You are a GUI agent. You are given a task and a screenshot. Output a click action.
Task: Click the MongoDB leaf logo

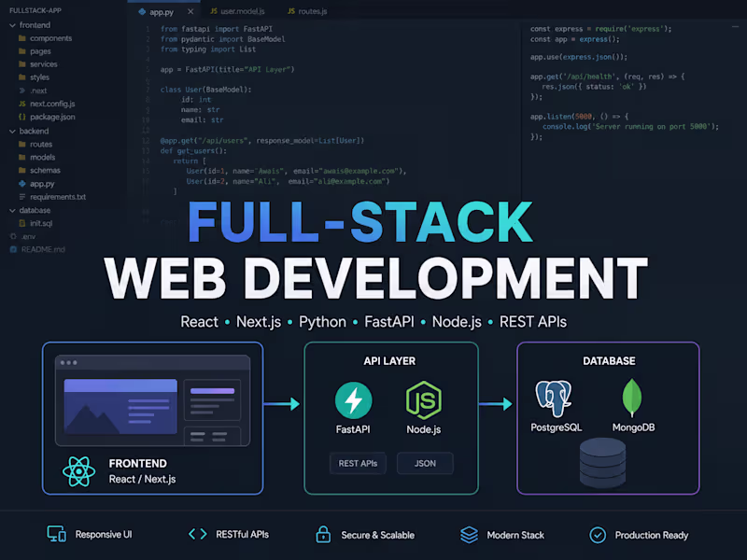pos(632,399)
